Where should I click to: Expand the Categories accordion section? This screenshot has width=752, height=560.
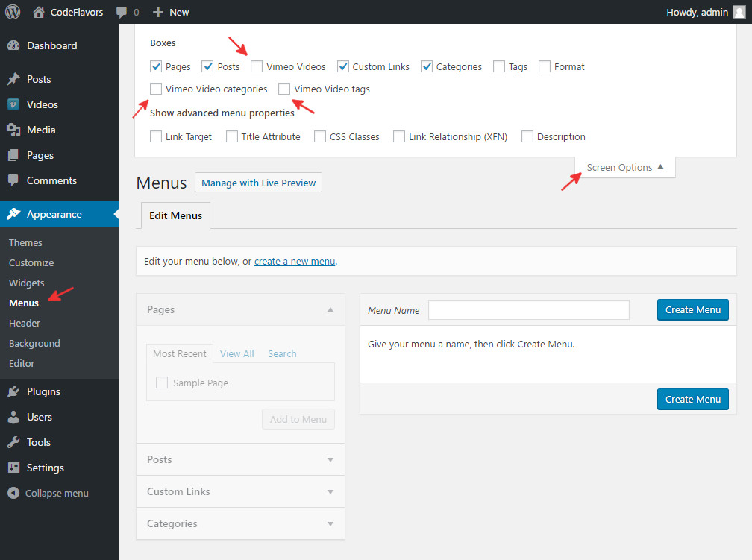(240, 523)
